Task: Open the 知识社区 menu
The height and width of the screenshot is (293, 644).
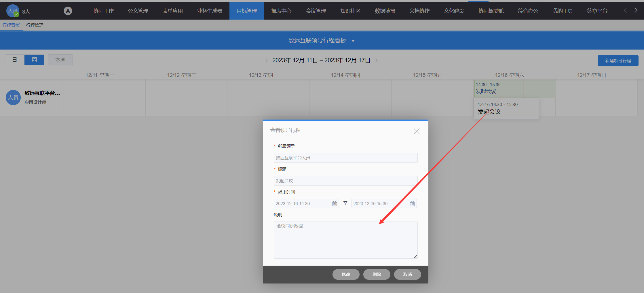Action: click(x=350, y=11)
